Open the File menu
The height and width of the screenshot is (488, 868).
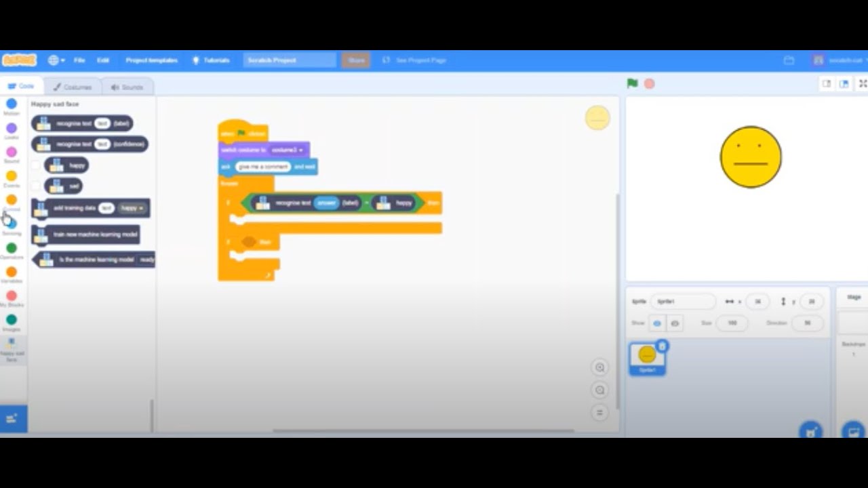79,60
